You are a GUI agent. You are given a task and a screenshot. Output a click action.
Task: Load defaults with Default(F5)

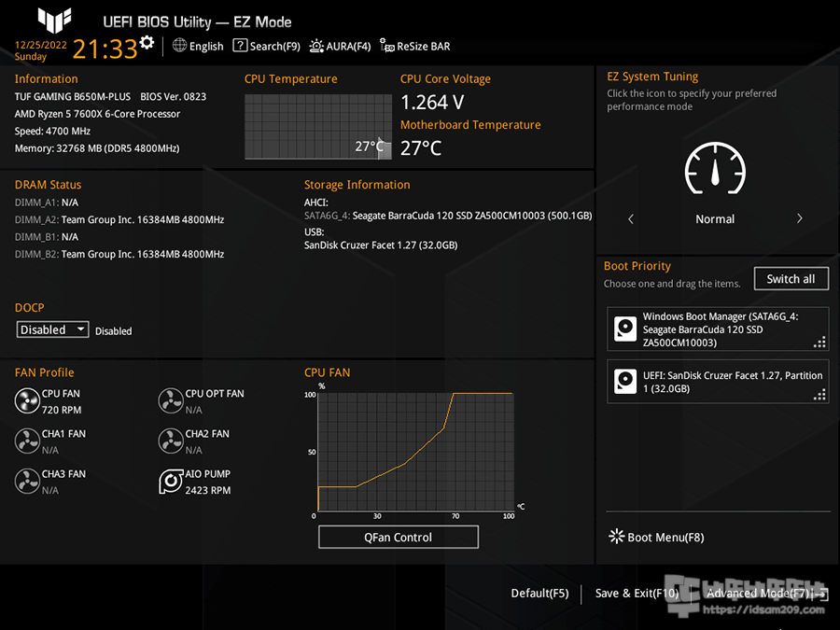tap(539, 593)
